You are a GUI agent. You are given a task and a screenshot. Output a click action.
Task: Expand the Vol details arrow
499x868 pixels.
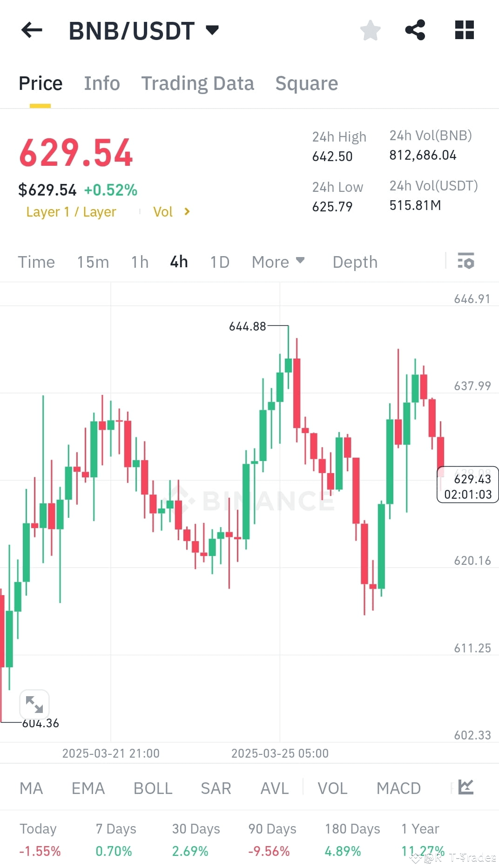(186, 211)
